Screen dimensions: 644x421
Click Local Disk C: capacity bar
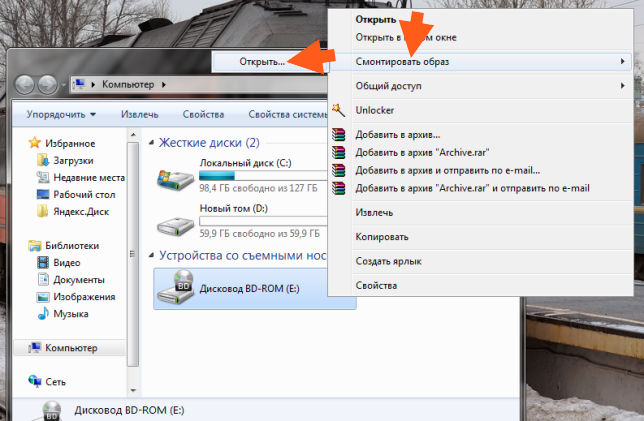pos(263,176)
